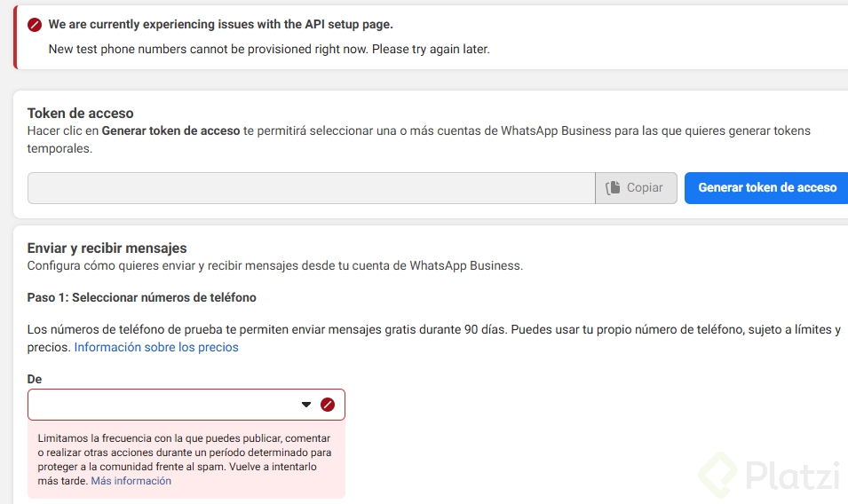Click the copy icon beside Copiar
This screenshot has width=848, height=504.
613,188
